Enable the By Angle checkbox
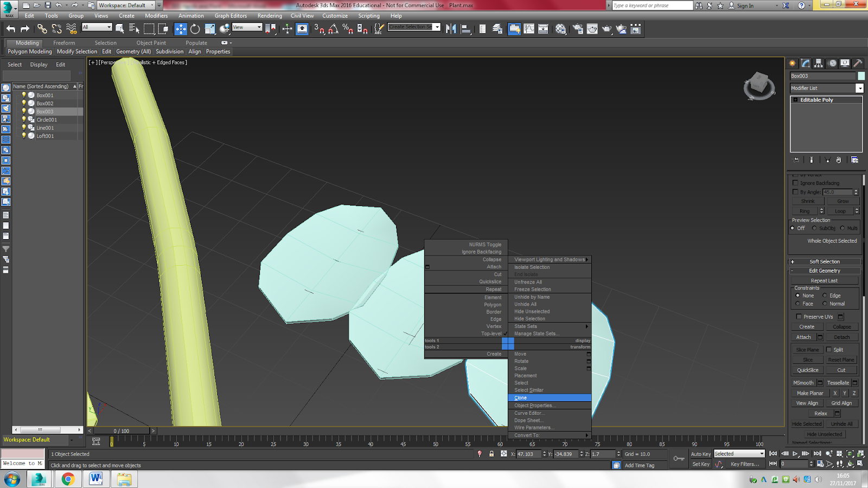Viewport: 868px width, 488px height. pos(795,192)
